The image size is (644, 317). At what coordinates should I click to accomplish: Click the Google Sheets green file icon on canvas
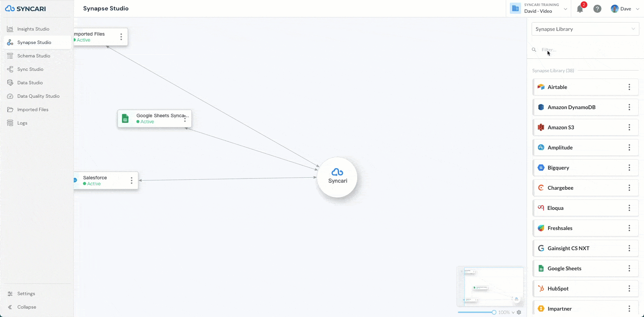tap(125, 118)
